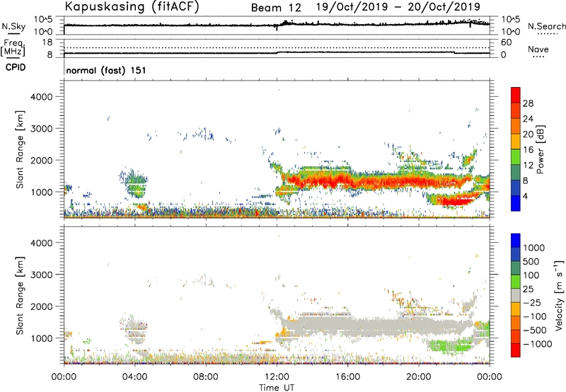
Task: Click the title text "Kapuskasing (fitACF)"
Action: 132,6
